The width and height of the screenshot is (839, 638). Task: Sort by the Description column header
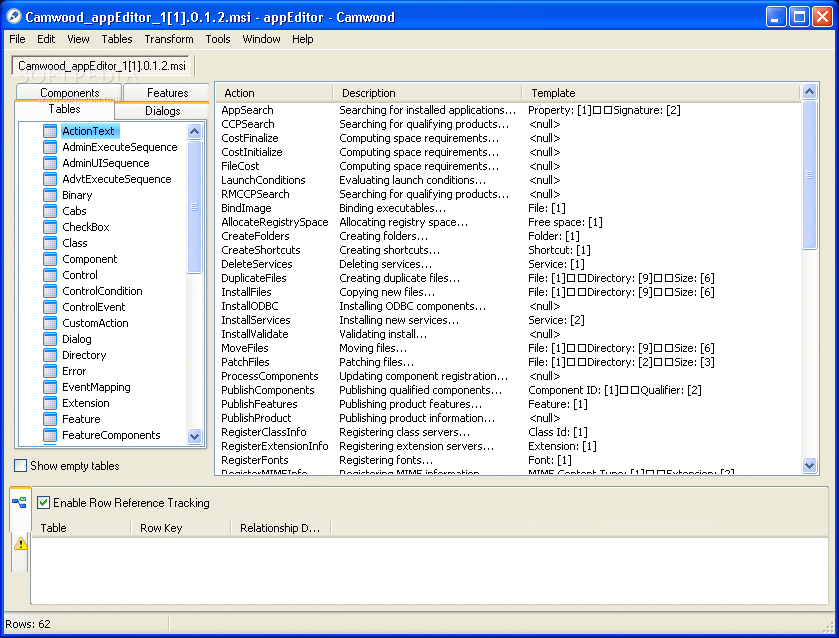pos(428,93)
